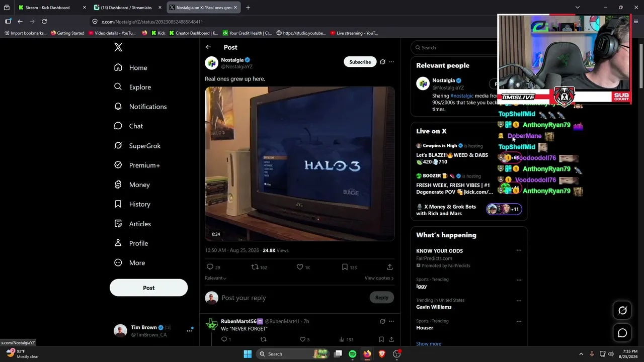Open more options for the Houser trend

point(519,321)
